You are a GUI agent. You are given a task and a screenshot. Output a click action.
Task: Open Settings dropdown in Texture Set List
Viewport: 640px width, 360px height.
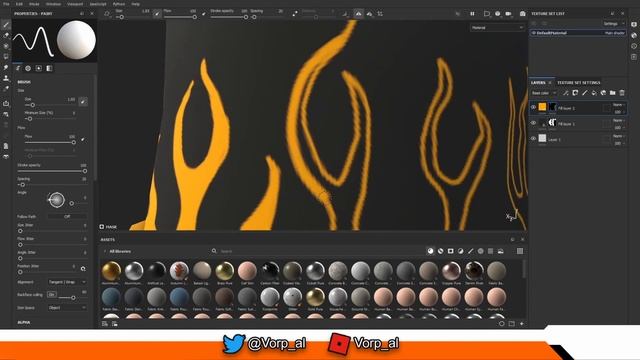click(613, 24)
